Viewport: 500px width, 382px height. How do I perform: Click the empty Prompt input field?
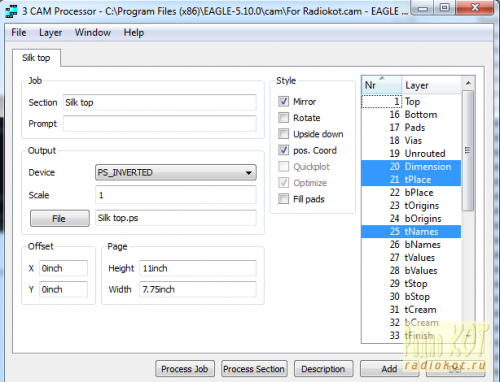(159, 123)
